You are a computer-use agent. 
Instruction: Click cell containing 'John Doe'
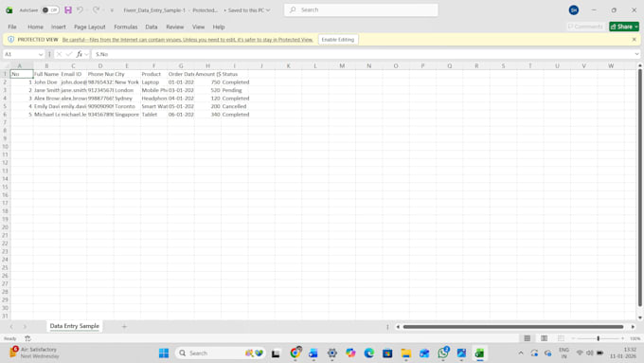pos(46,82)
